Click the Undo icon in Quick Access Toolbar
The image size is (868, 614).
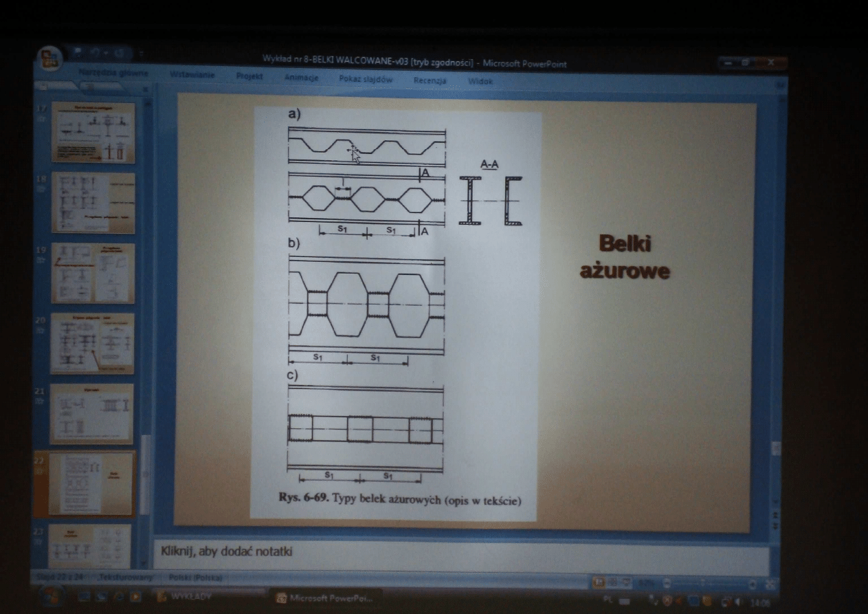(94, 52)
